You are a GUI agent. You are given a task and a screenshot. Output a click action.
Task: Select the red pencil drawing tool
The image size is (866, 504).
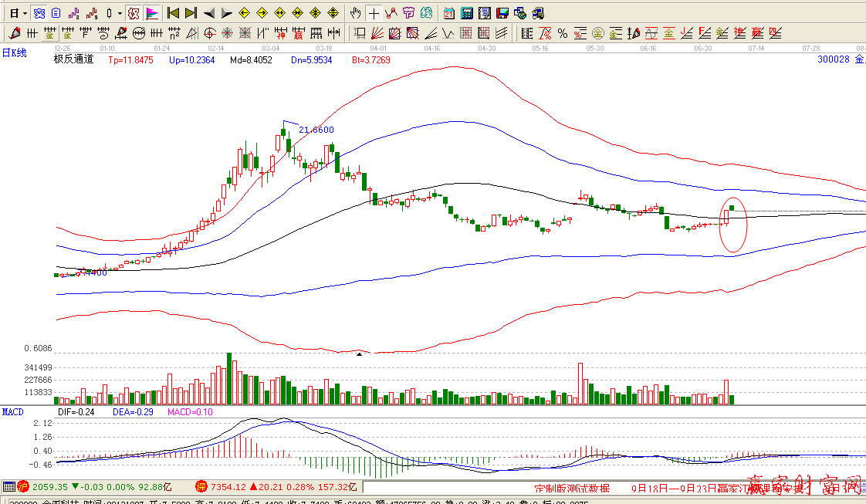click(15, 33)
